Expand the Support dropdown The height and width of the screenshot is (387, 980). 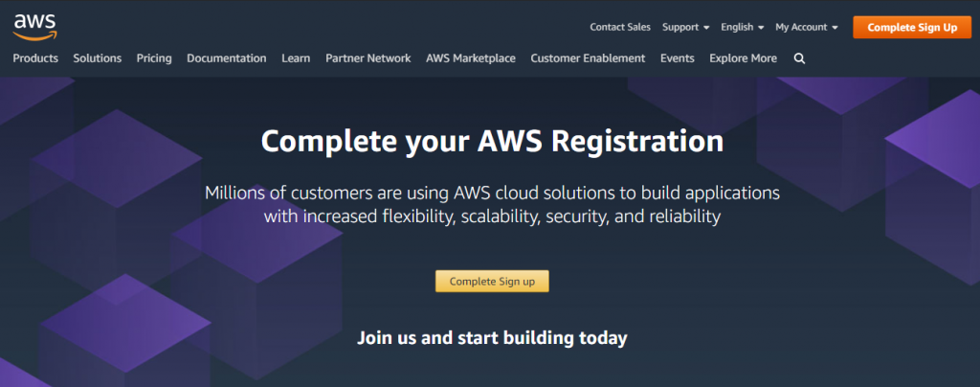685,28
